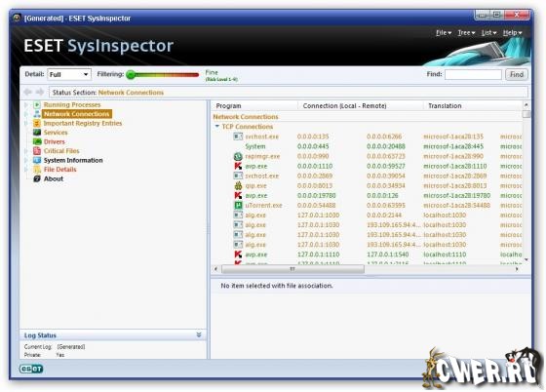Click the About icon in tree
546x392 pixels.
click(x=37, y=178)
